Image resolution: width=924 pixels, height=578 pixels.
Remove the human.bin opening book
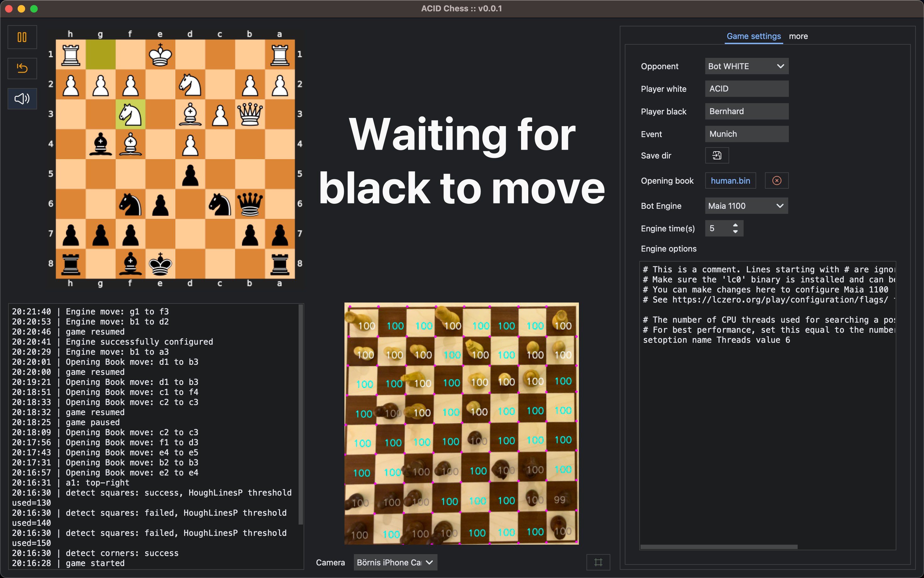pos(776,180)
